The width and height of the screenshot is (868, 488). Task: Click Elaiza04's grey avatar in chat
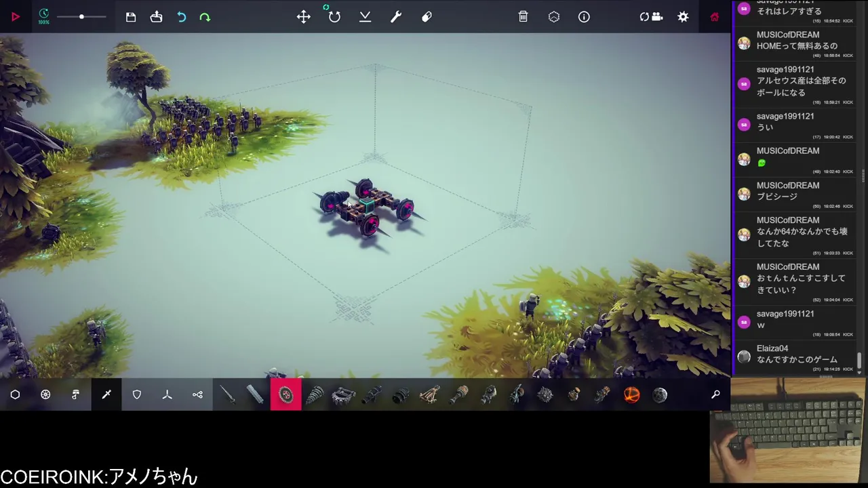click(744, 356)
